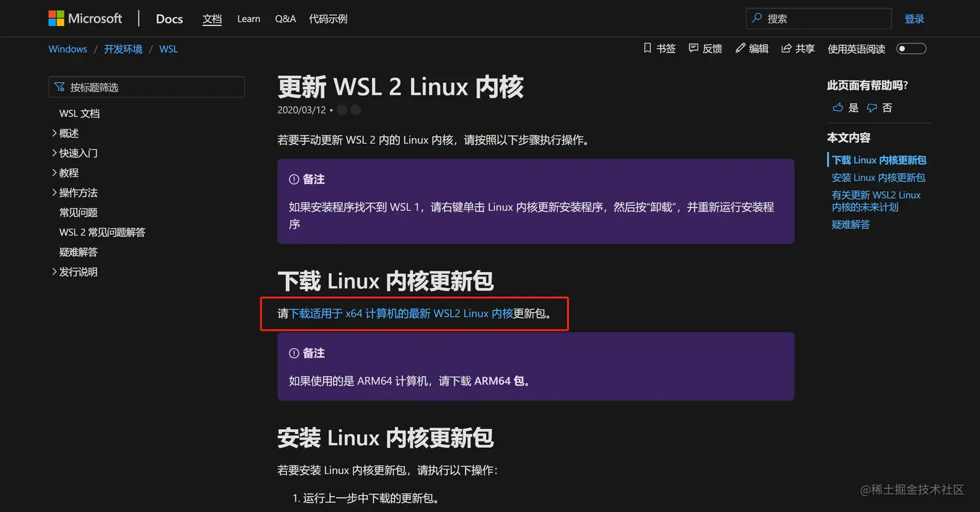Click the second contributor avatar near date
Image resolution: width=980 pixels, height=512 pixels.
click(355, 110)
